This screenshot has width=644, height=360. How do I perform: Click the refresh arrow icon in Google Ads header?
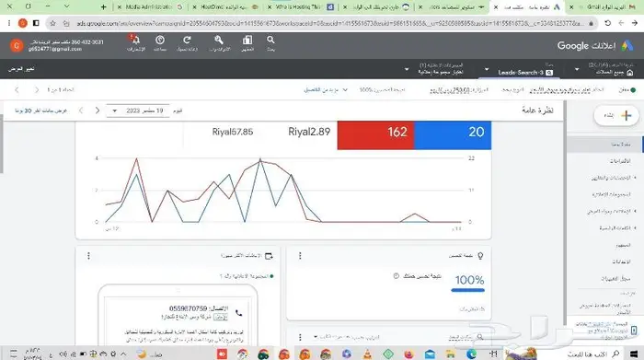coord(187,40)
